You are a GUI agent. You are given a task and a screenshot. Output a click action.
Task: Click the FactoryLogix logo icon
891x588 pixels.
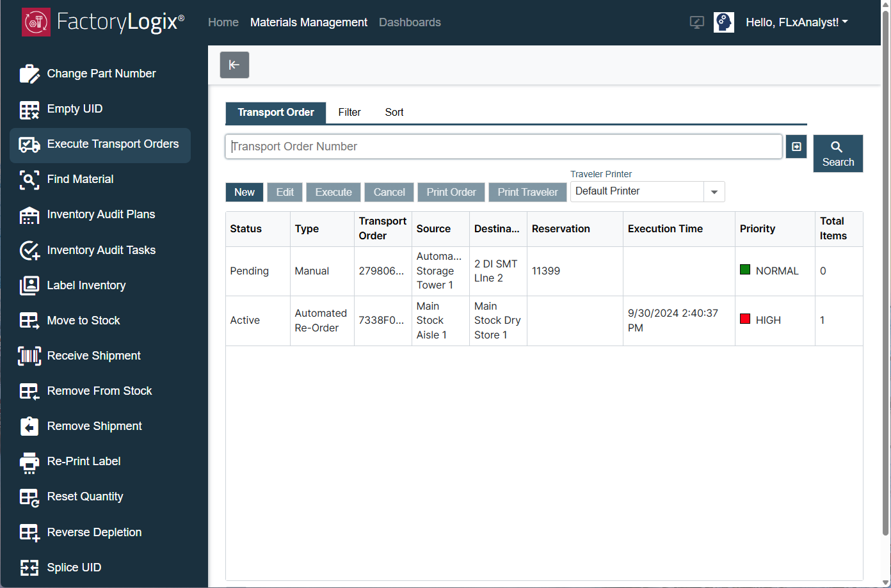click(x=36, y=22)
